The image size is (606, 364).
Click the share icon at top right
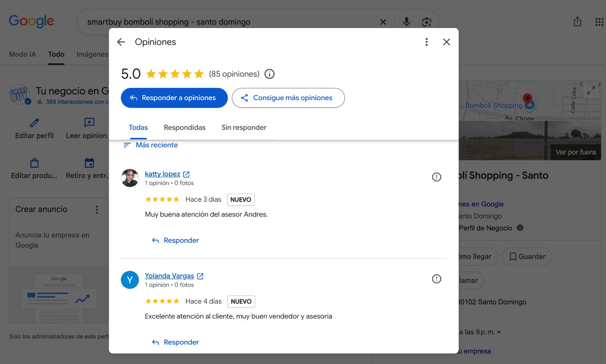point(577,22)
